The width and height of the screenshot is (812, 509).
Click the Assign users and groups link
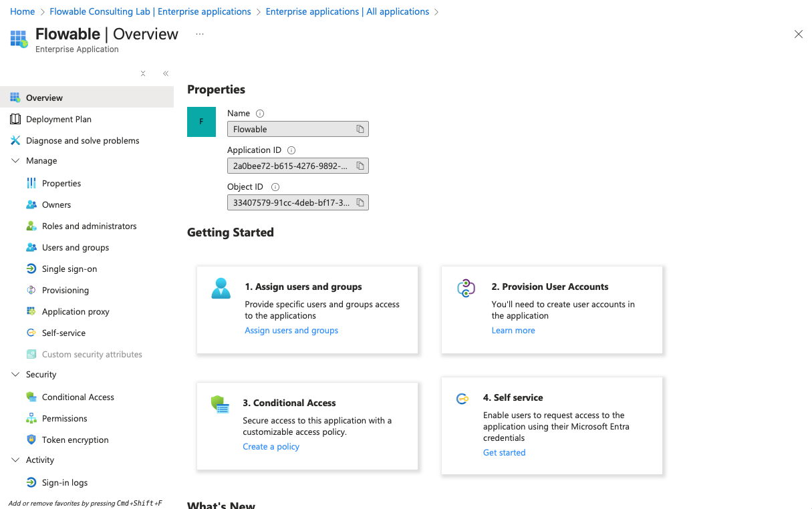click(x=291, y=331)
